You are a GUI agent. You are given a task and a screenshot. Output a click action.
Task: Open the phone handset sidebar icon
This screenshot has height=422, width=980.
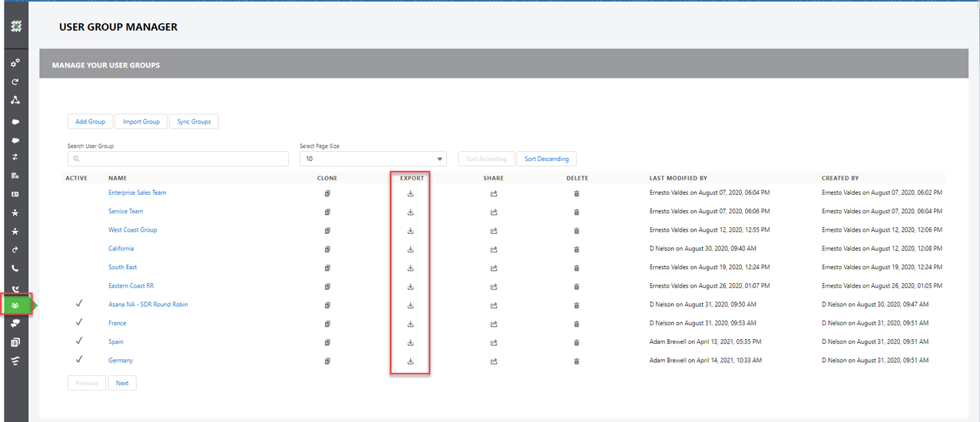(15, 269)
